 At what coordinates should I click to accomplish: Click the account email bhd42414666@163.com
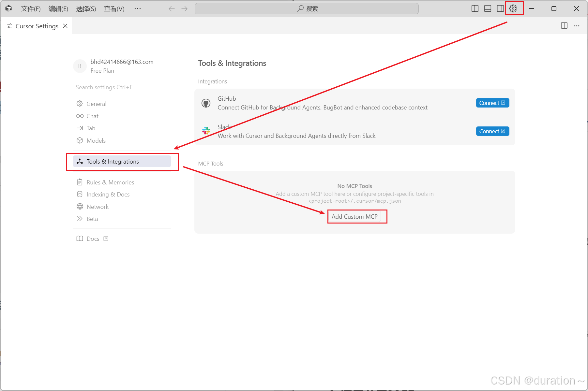pyautogui.click(x=122, y=62)
